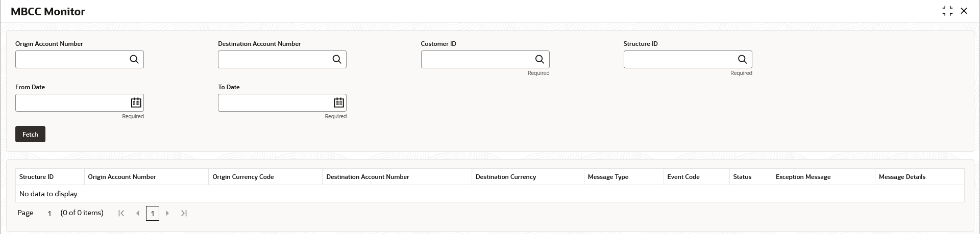The image size is (980, 234).
Task: Go to previous page of results
Action: 138,213
